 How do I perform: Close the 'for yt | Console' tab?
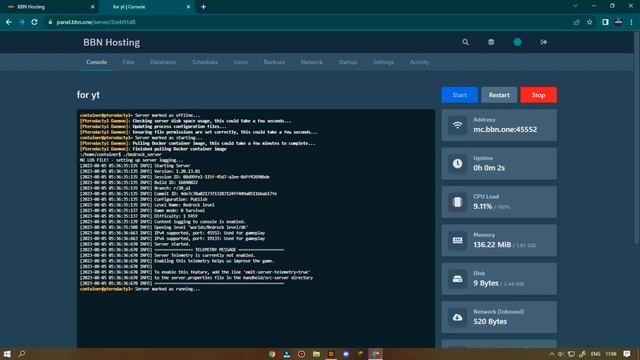click(x=188, y=7)
